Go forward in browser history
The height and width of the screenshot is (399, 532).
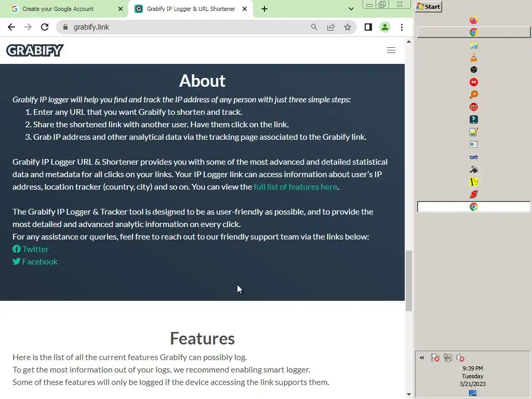28,27
